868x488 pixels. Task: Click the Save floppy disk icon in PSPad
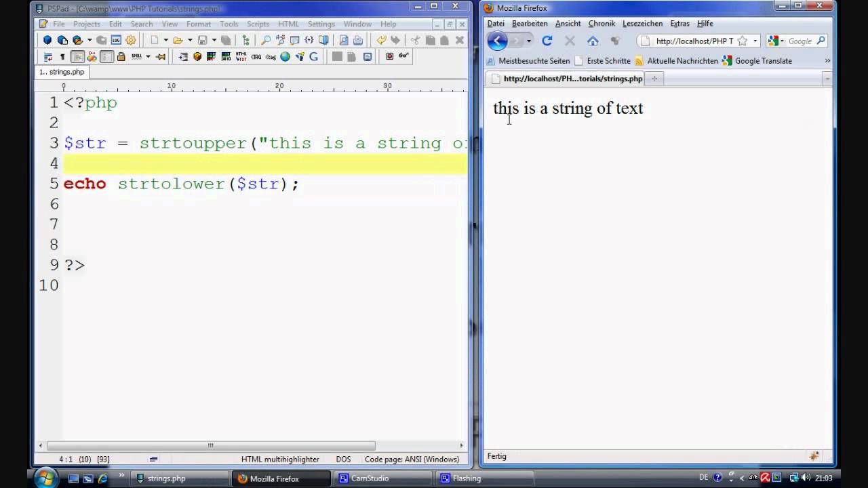[202, 41]
